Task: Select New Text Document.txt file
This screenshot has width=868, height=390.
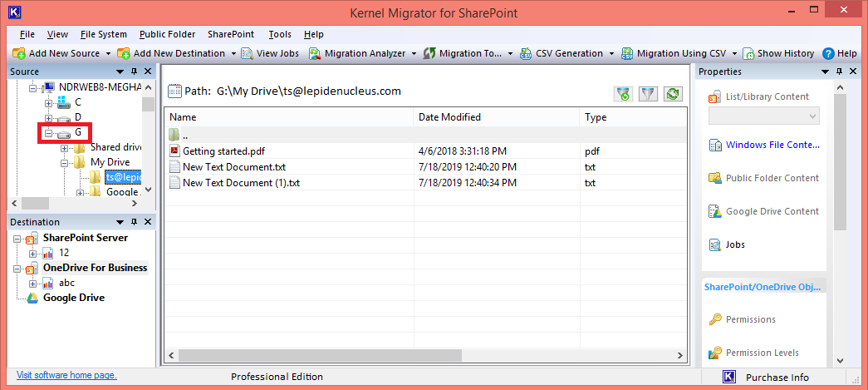Action: (x=234, y=167)
